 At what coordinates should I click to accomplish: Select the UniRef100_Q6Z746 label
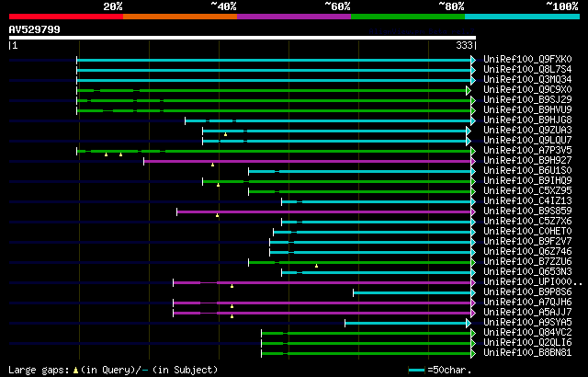pos(527,252)
